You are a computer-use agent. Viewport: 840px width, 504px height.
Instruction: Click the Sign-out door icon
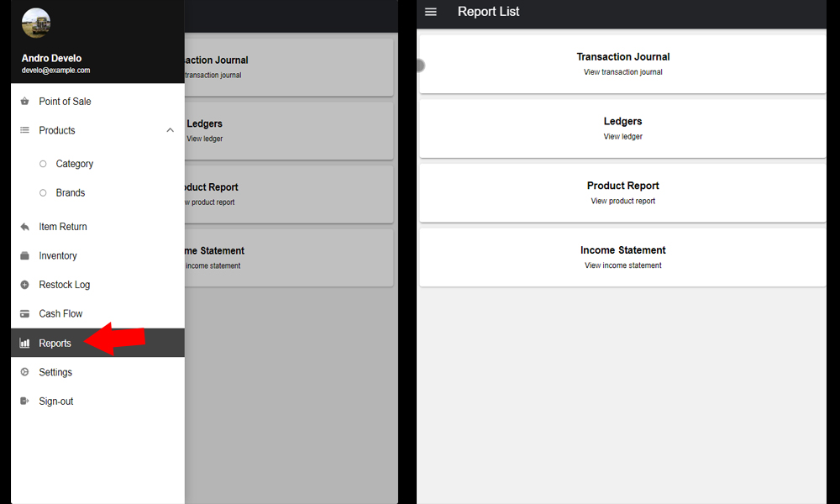pos(24,402)
